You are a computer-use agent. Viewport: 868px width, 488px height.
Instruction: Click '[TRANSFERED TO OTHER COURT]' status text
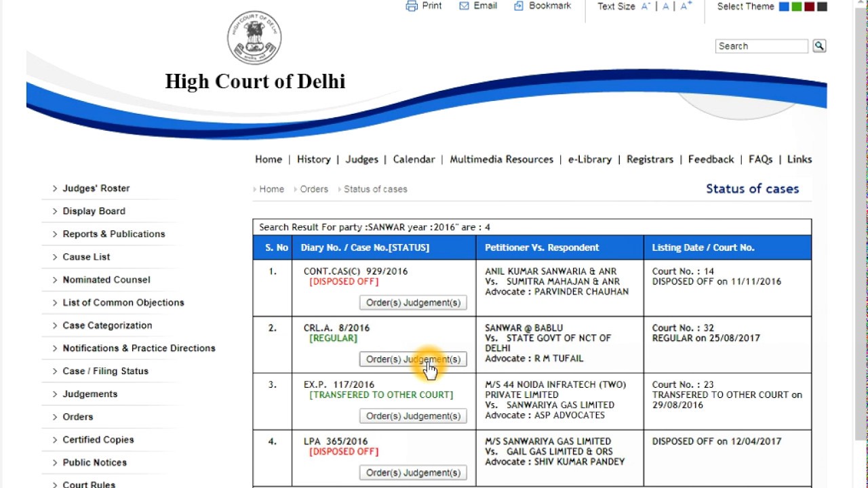point(381,395)
